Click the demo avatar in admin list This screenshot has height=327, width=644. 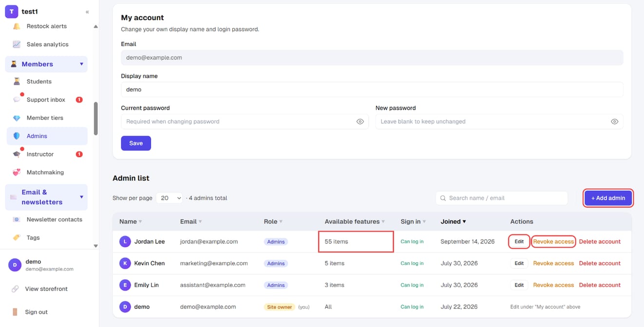pos(125,307)
